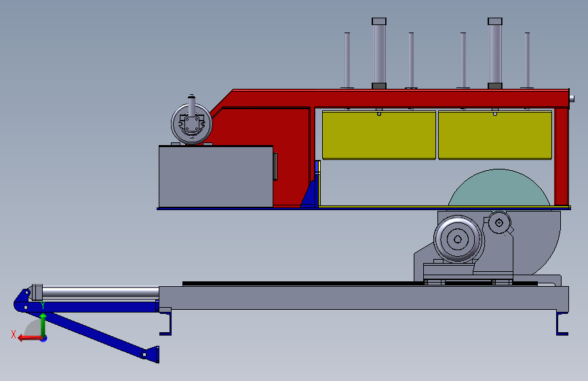This screenshot has width=588, height=381.
Task: Click the green Y axis of the triad
Action: point(43,325)
